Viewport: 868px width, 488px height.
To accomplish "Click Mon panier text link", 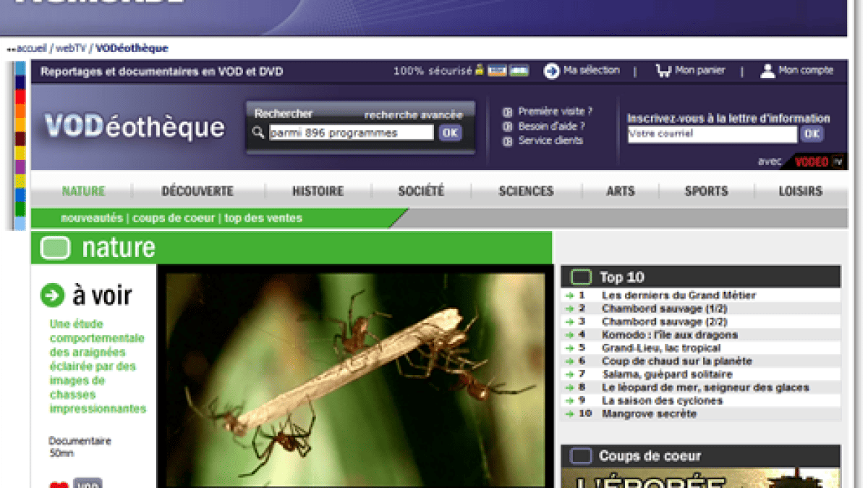I will (x=699, y=70).
